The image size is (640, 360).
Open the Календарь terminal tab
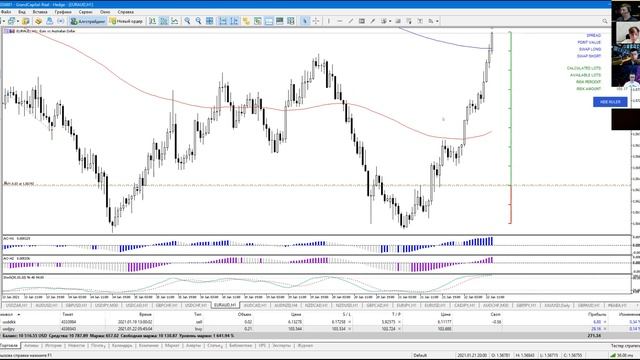pos(122,346)
